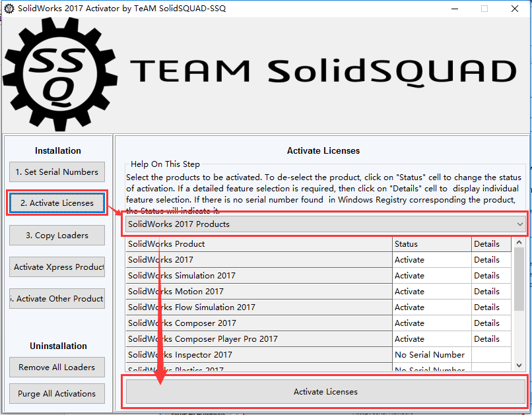Go to the Copy Loaders step
532x415 pixels.
click(57, 235)
